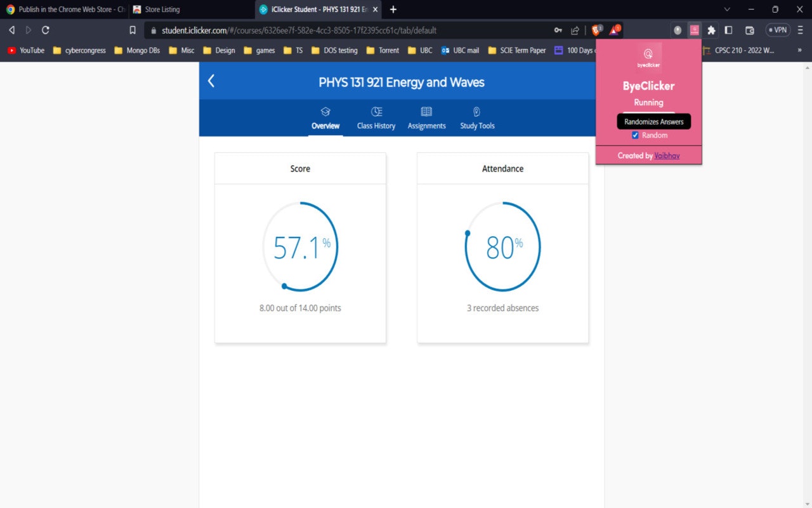
Task: Click the 80% attendance progress ring
Action: pos(502,248)
